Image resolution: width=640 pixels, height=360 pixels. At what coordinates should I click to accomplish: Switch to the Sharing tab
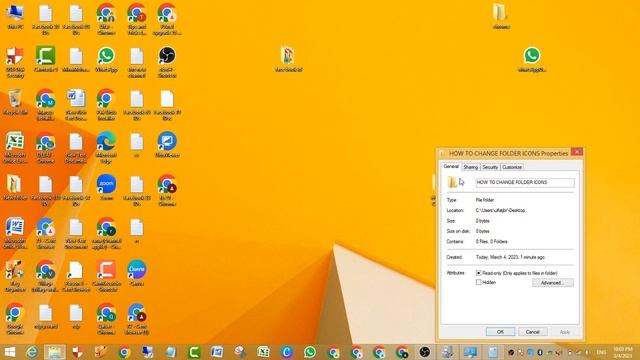pos(471,167)
